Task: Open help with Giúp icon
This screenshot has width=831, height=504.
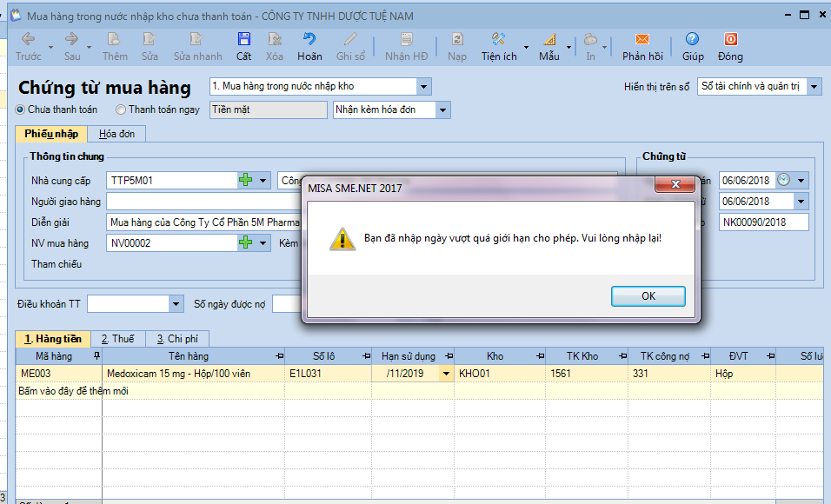Action: (x=692, y=39)
